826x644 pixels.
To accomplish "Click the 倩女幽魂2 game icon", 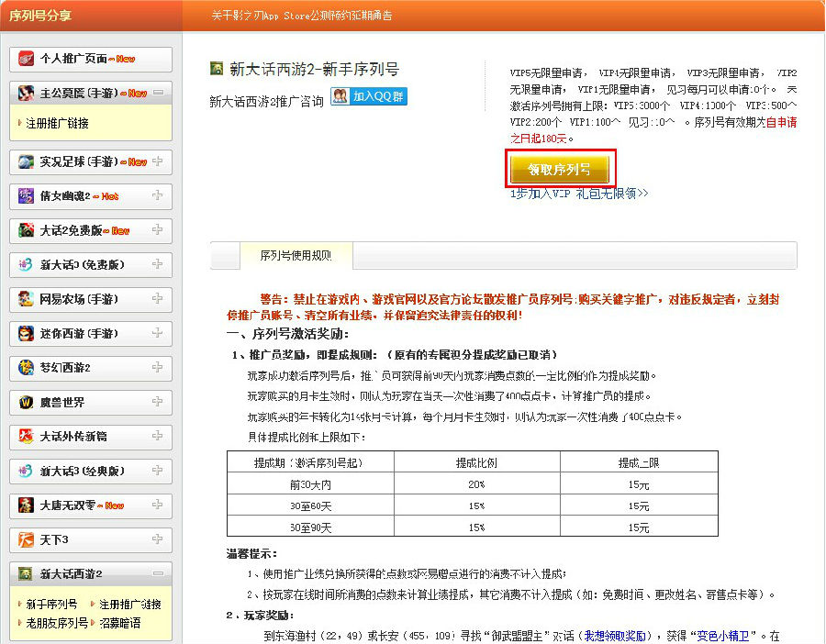I will point(26,196).
